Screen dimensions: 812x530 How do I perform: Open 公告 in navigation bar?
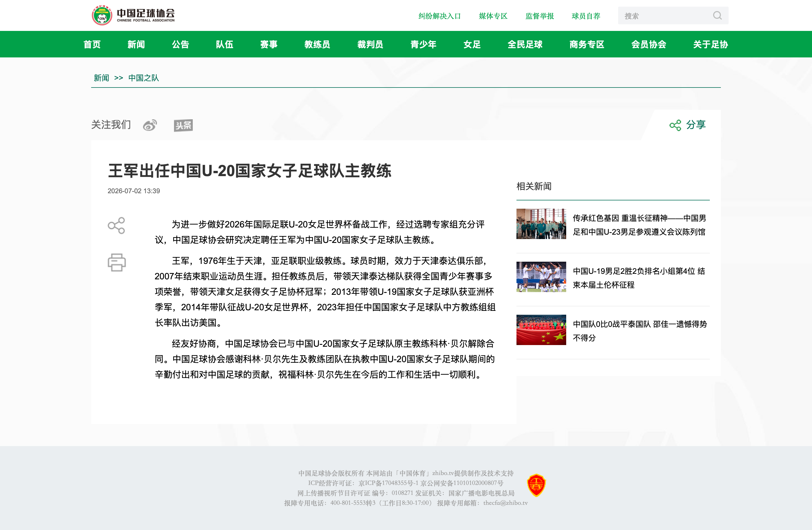(x=180, y=44)
